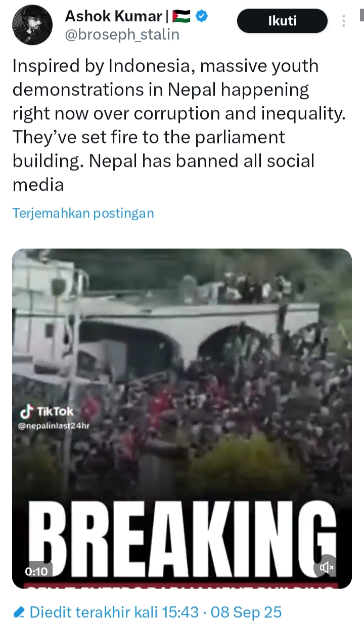Click the red ticker strip under BREAKING

point(182,585)
